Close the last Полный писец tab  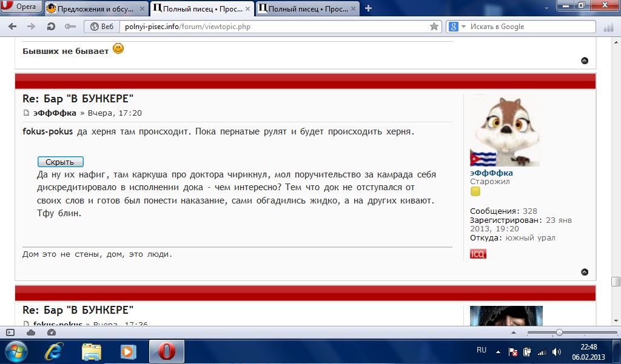coord(354,8)
